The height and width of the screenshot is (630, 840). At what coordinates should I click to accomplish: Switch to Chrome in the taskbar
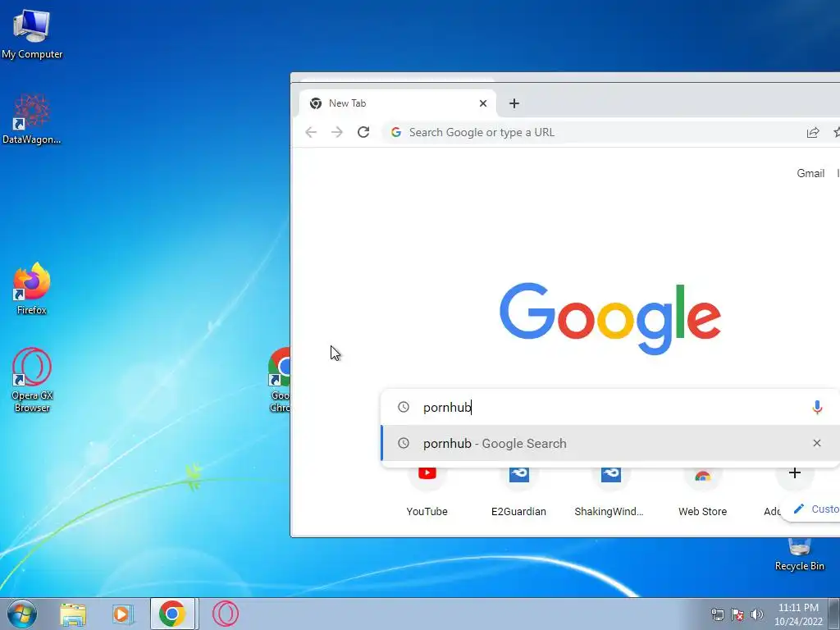coord(172,614)
